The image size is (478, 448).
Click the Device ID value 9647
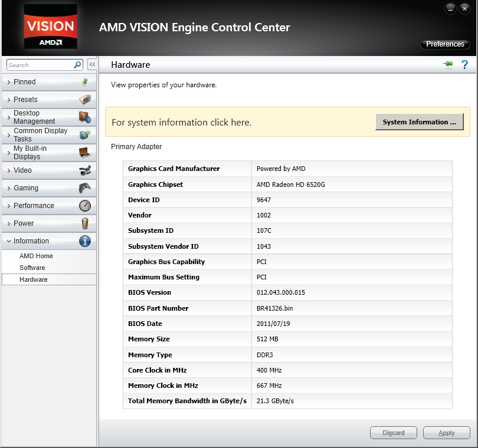click(x=264, y=200)
